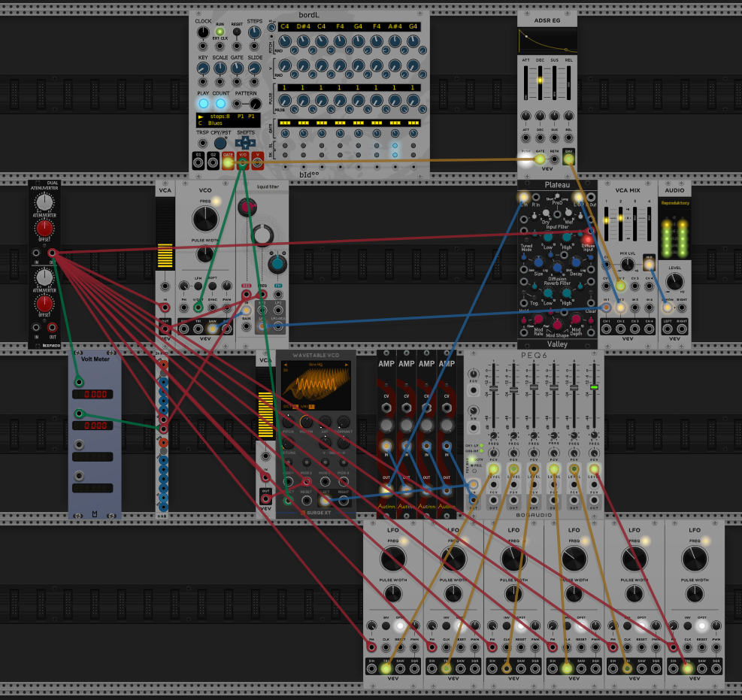
Task: Click the AUDIO module LEVEL knob
Action: 675,282
